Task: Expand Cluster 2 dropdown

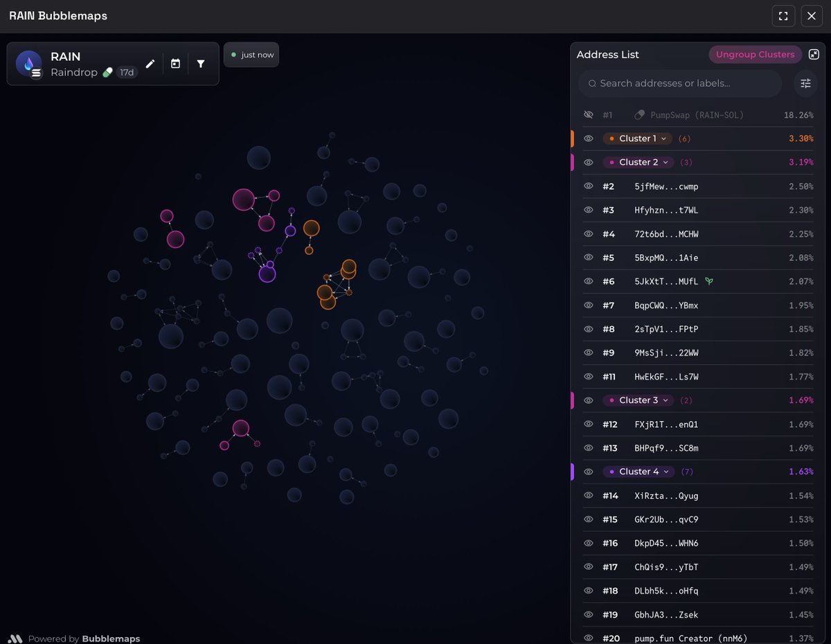Action: point(637,162)
